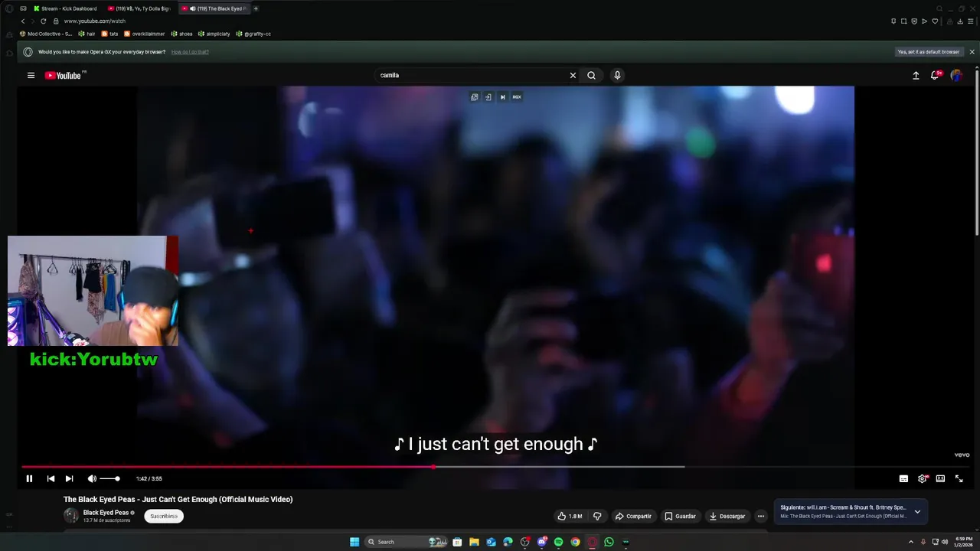Skip to the next video

coord(69,478)
